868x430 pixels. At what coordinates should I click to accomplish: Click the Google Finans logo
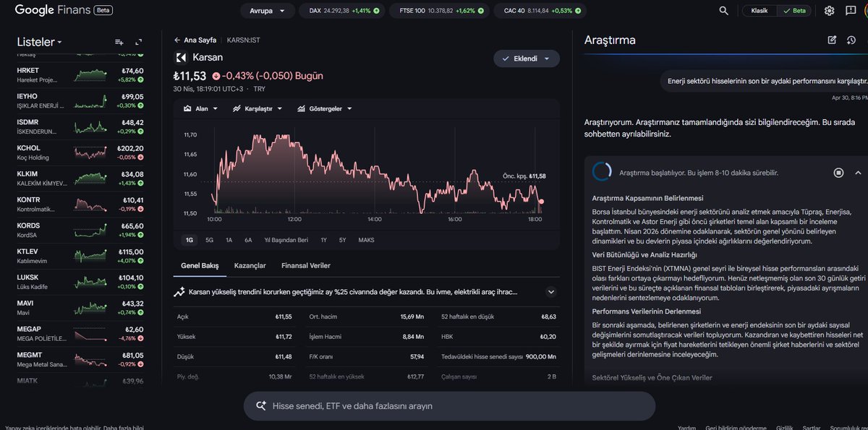[x=54, y=10]
